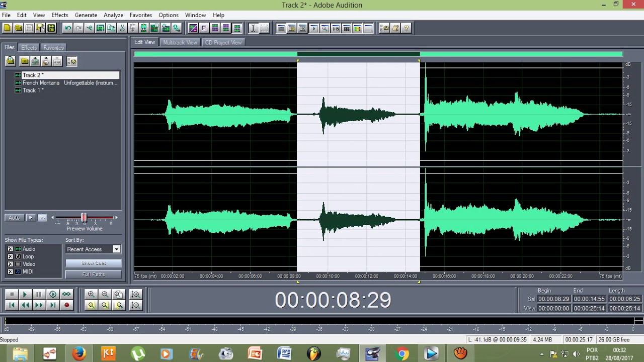Select the Marquee Selection tool
The height and width of the screenshot is (362, 644).
coord(265,28)
